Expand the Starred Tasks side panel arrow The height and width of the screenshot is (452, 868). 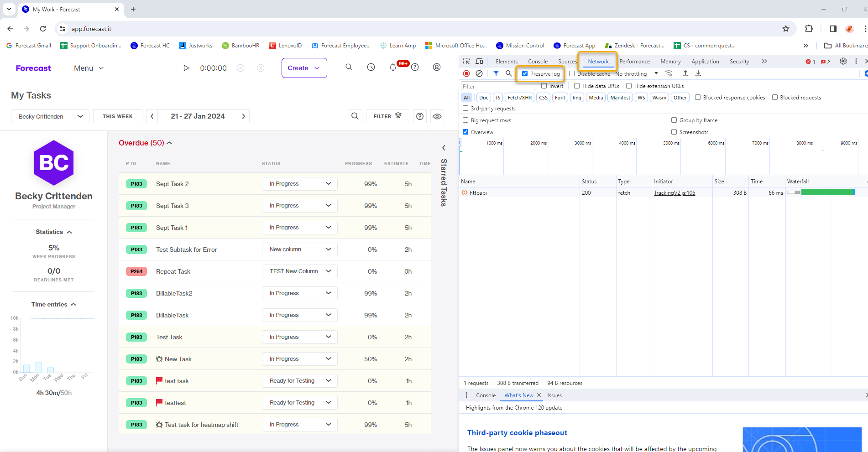444,148
